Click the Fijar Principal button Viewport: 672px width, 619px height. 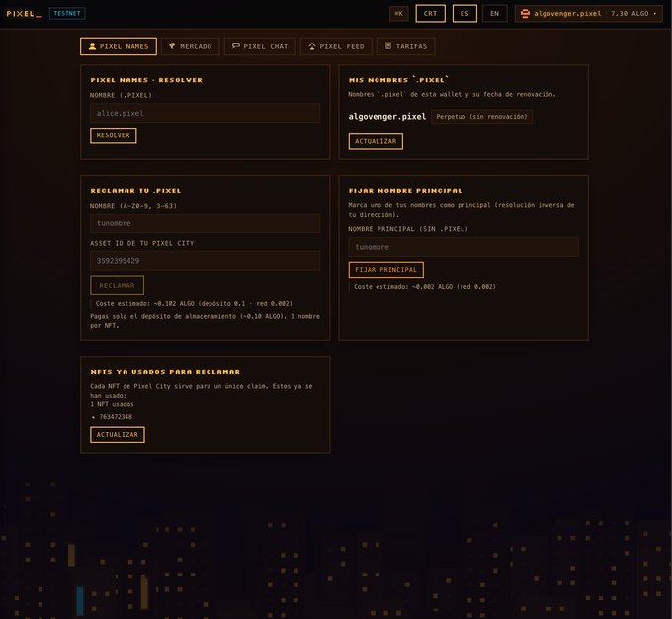tap(385, 270)
